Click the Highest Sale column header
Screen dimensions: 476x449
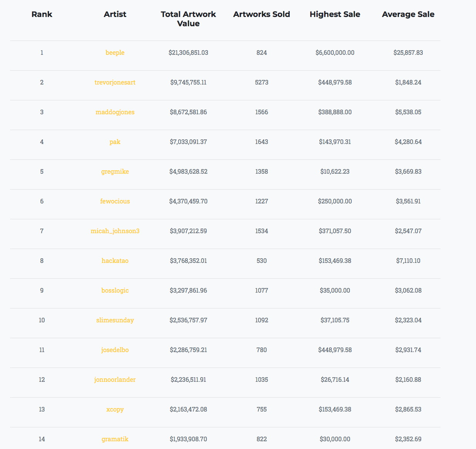tap(335, 14)
